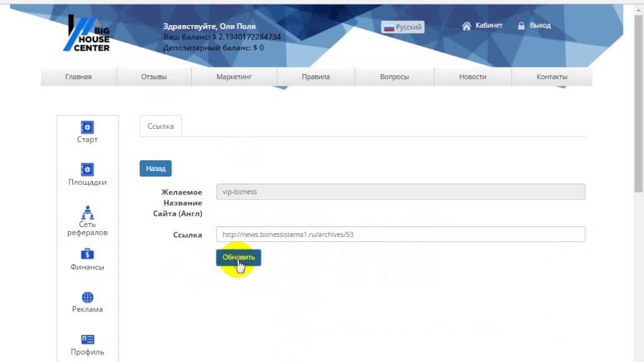Open Финансы briefcase icon
Screen dimensions: 644x362
(88, 254)
